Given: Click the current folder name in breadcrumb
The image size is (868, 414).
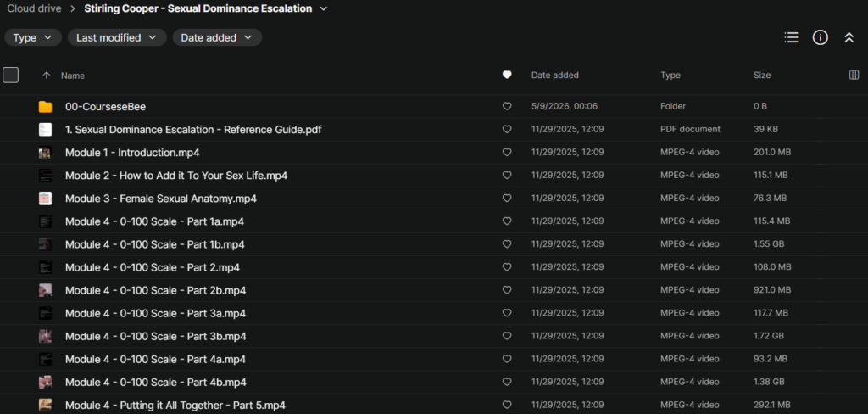Looking at the screenshot, I should click(198, 8).
